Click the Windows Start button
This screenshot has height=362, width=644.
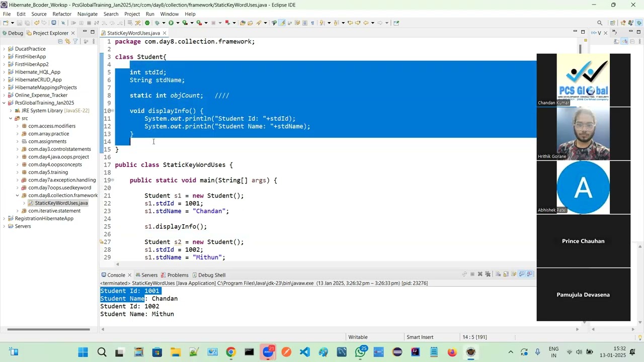pyautogui.click(x=83, y=352)
